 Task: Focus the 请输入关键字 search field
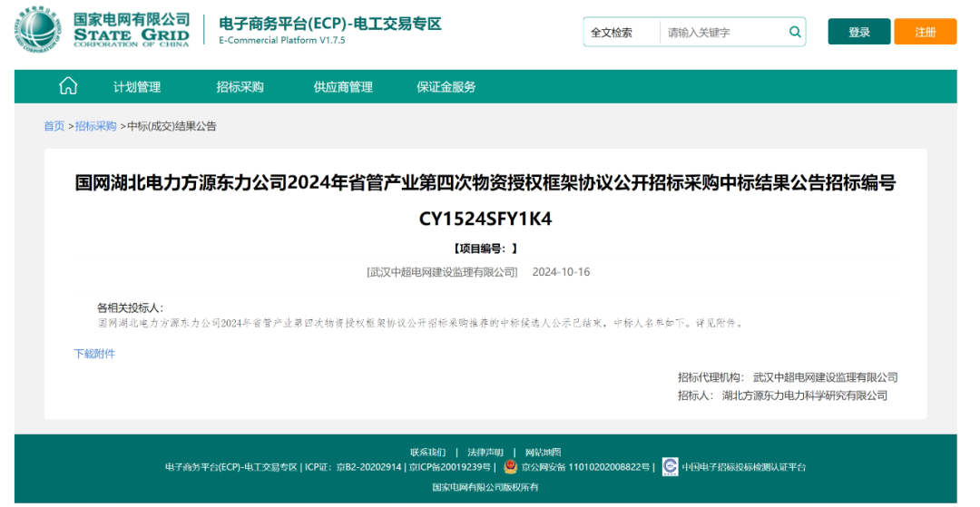723,33
